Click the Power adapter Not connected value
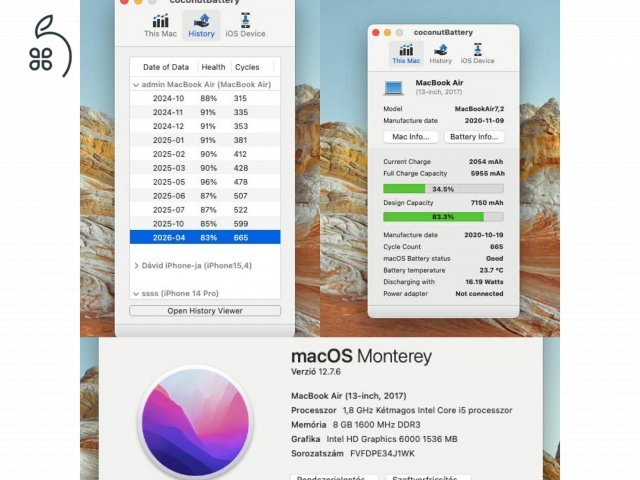The width and height of the screenshot is (640, 480). pos(479,293)
